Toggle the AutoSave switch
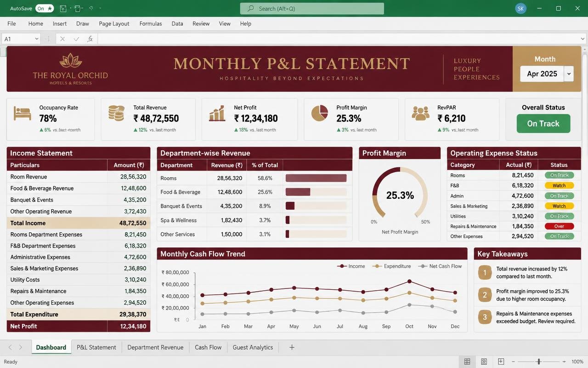 (x=45, y=8)
